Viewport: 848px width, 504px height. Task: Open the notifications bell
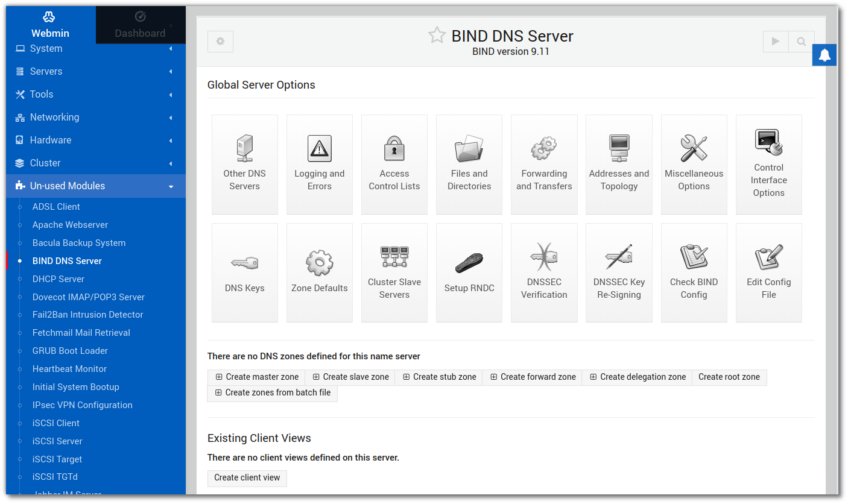pos(824,55)
